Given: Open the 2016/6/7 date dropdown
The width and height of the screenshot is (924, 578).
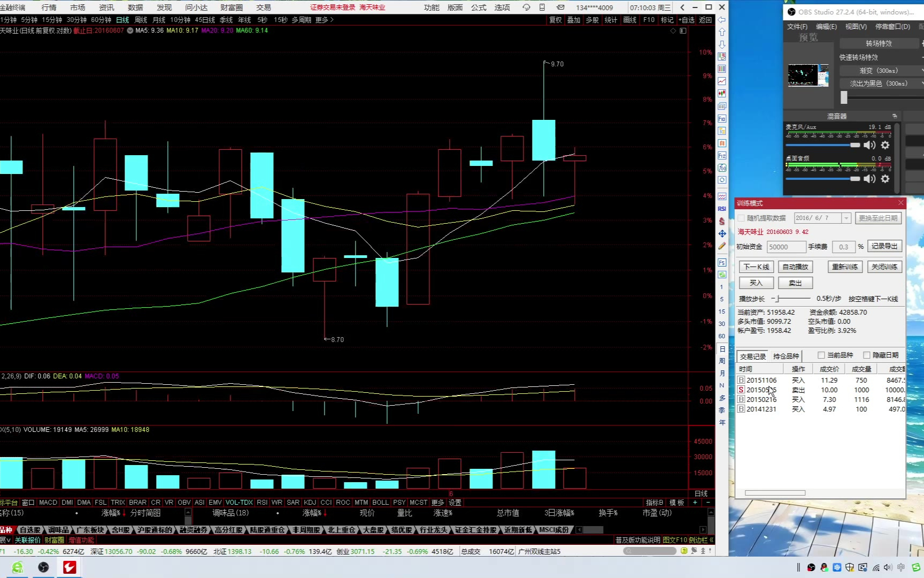Looking at the screenshot, I should (x=846, y=218).
